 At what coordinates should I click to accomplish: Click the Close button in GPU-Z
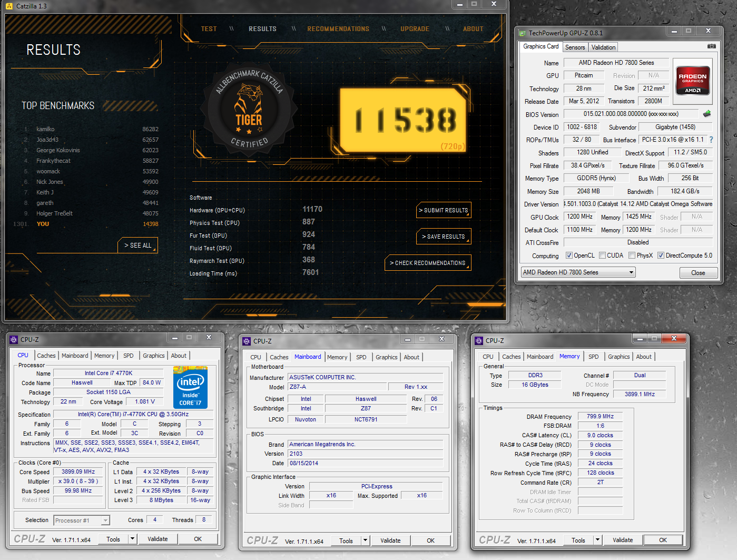tap(698, 272)
